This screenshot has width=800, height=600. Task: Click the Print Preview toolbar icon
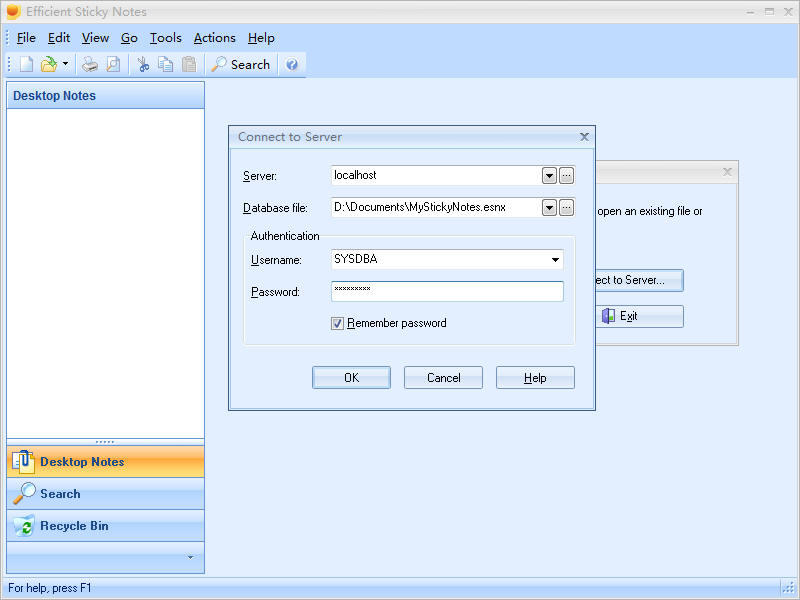pos(113,65)
